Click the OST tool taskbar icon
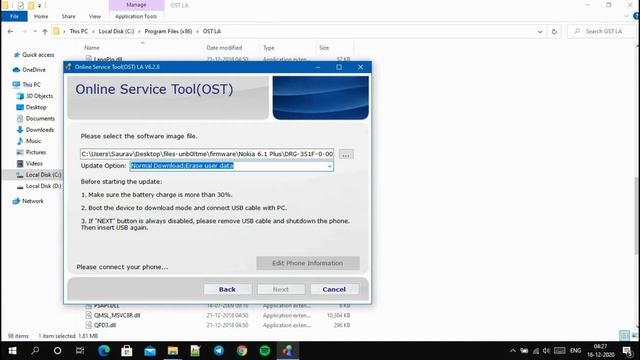The image size is (640, 360). 288,351
